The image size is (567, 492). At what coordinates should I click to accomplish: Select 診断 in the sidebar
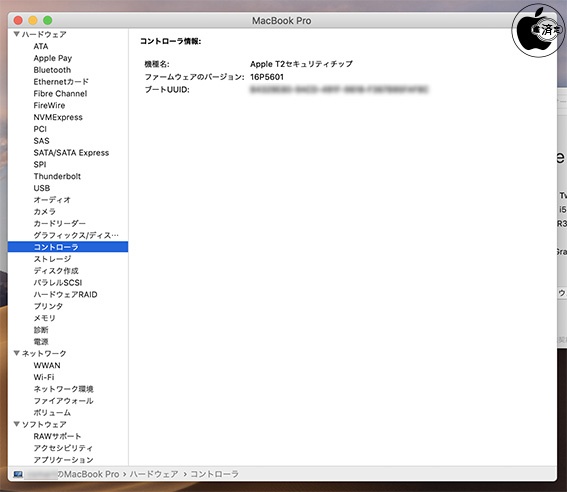click(x=41, y=330)
